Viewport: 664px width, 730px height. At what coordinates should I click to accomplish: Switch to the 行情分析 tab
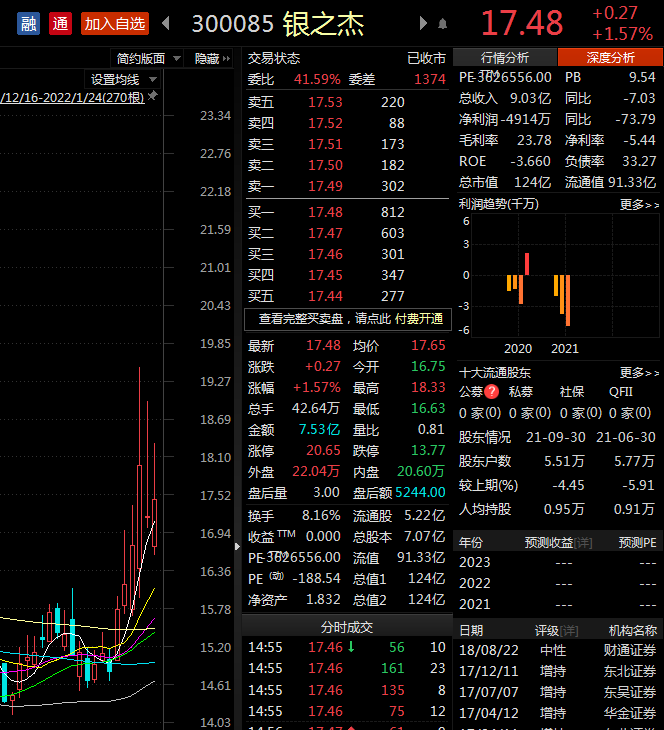(x=505, y=58)
